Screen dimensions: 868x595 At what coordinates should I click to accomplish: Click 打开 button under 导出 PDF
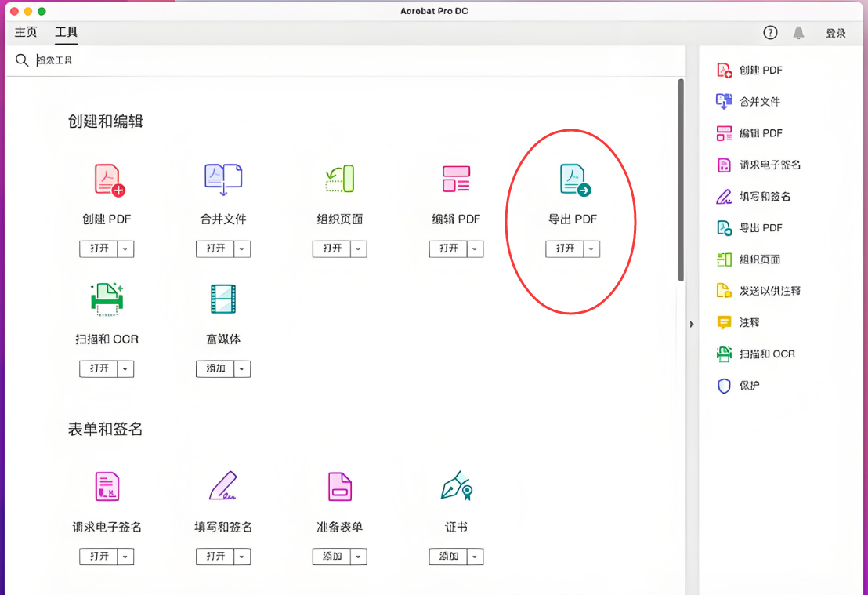tap(565, 249)
